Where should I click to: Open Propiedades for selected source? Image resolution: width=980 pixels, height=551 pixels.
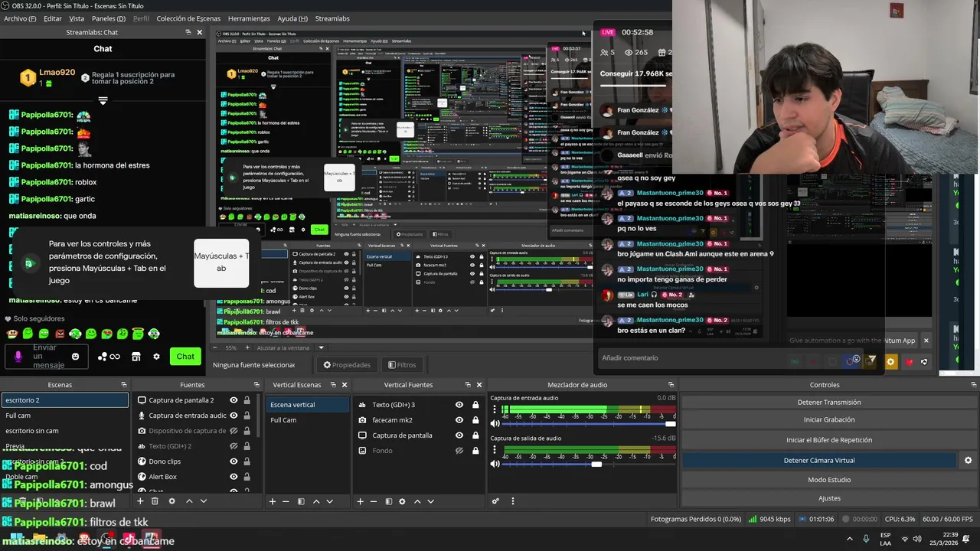(x=347, y=365)
